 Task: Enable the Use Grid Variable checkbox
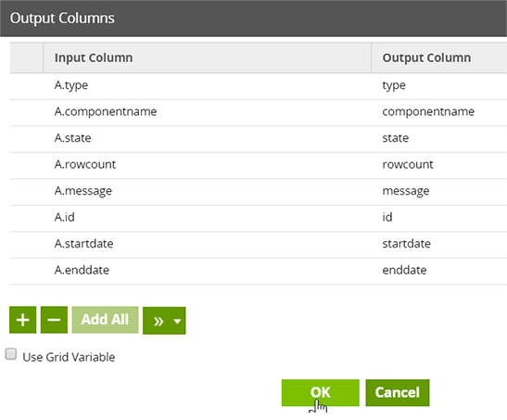click(11, 354)
